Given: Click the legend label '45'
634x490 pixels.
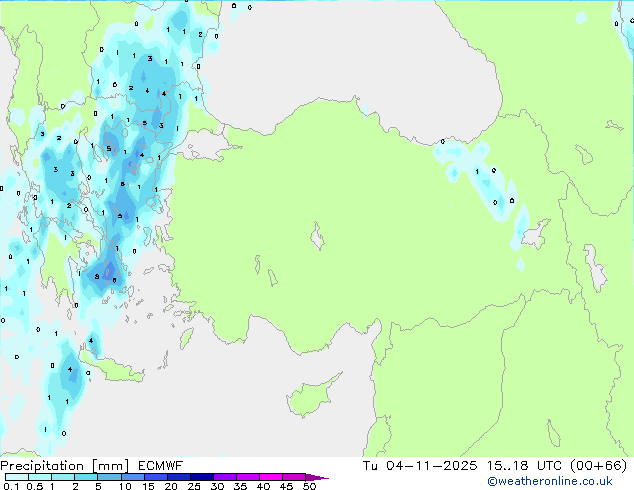Looking at the screenshot, I should 286,486.
